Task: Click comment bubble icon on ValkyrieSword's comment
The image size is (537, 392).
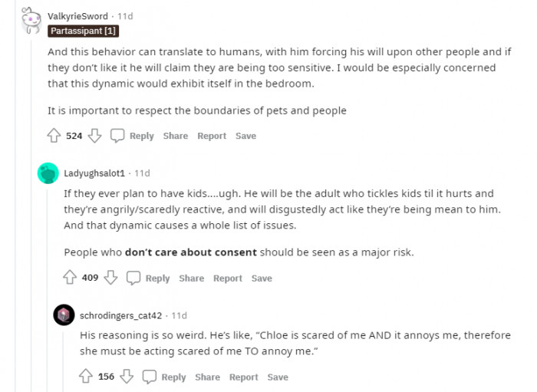Action: click(x=117, y=136)
